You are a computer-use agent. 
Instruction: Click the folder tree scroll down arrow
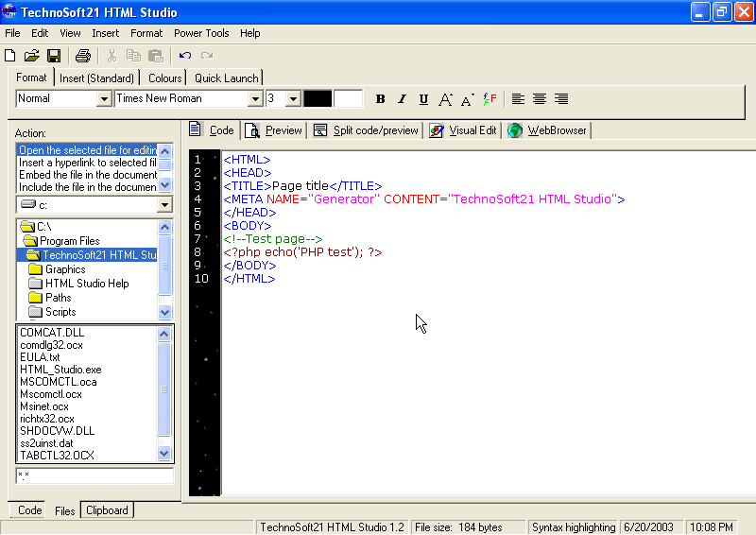[x=164, y=313]
